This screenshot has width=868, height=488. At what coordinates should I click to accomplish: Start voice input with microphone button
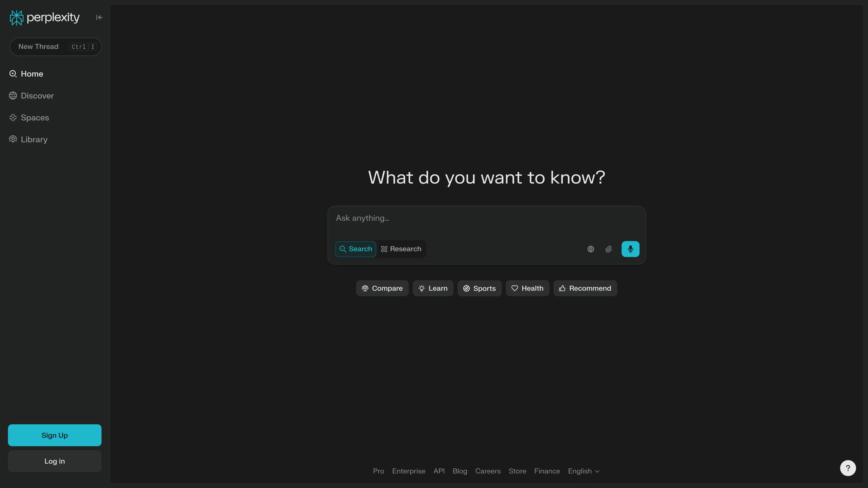coord(630,249)
